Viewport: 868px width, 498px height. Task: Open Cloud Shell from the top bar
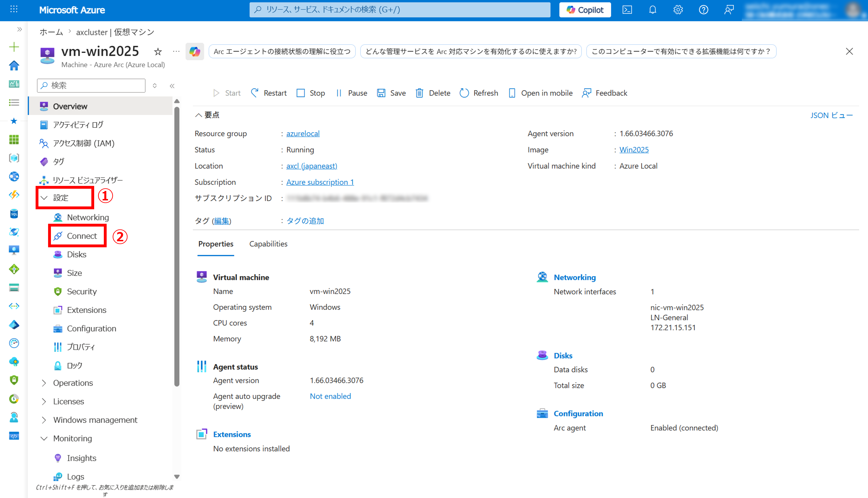[x=627, y=10]
